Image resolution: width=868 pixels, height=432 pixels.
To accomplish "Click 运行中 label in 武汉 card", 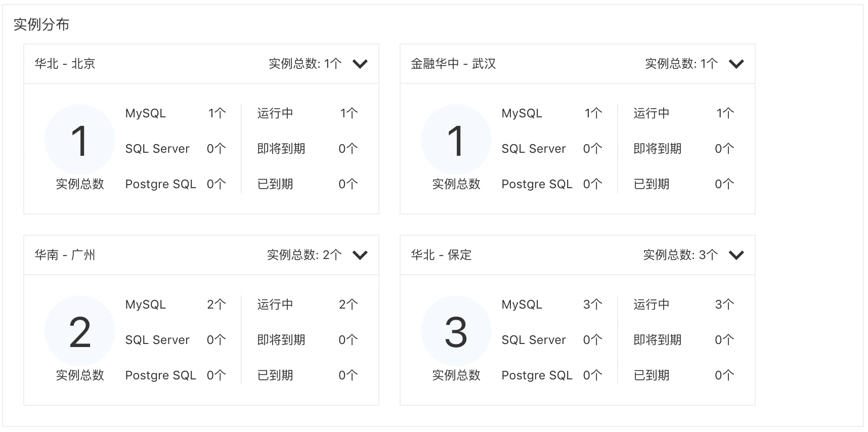I will point(652,113).
